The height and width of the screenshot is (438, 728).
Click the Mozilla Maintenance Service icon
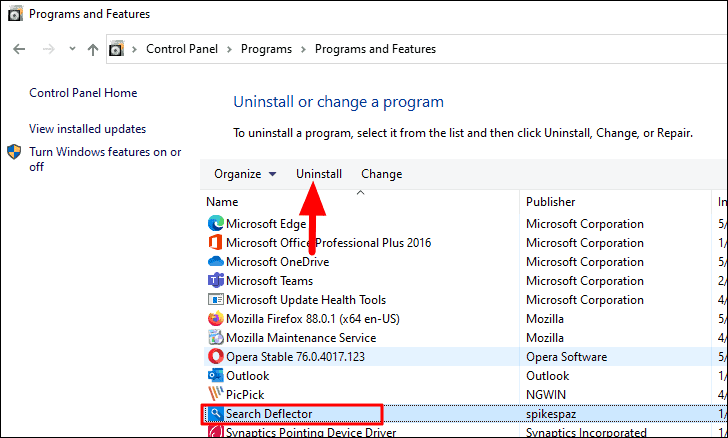click(215, 338)
